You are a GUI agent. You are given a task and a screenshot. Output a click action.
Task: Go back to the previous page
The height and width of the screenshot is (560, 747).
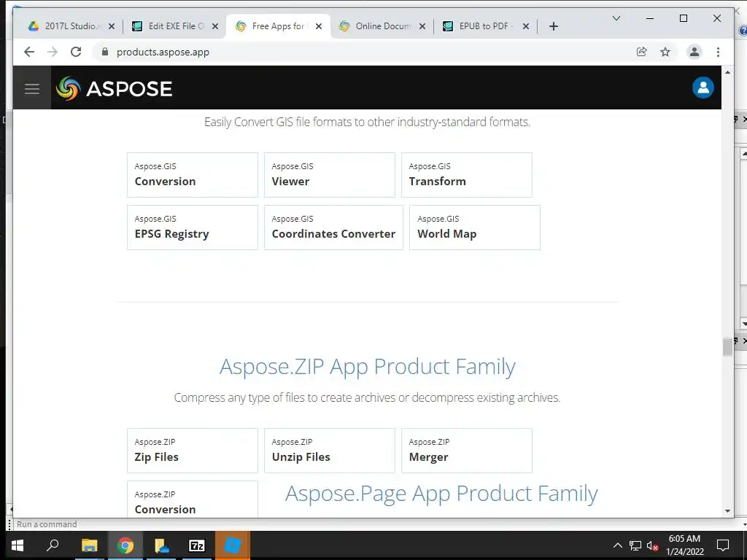(29, 52)
